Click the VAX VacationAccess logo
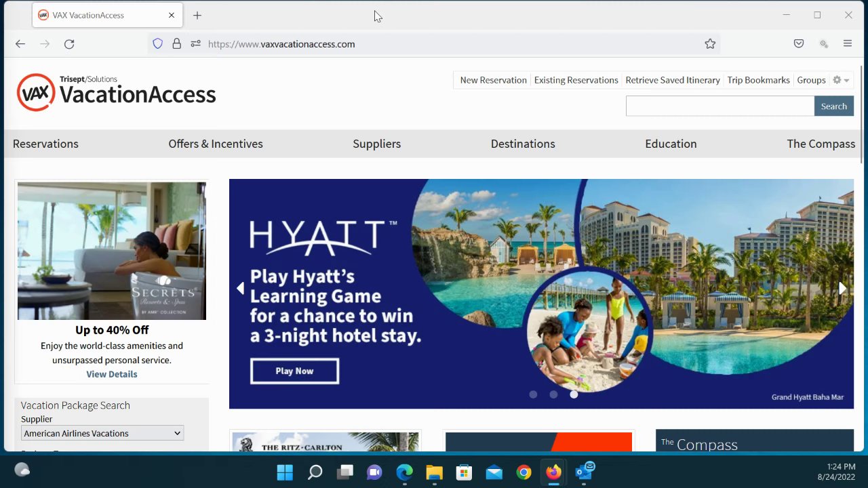This screenshot has height=488, width=868. pyautogui.click(x=116, y=92)
